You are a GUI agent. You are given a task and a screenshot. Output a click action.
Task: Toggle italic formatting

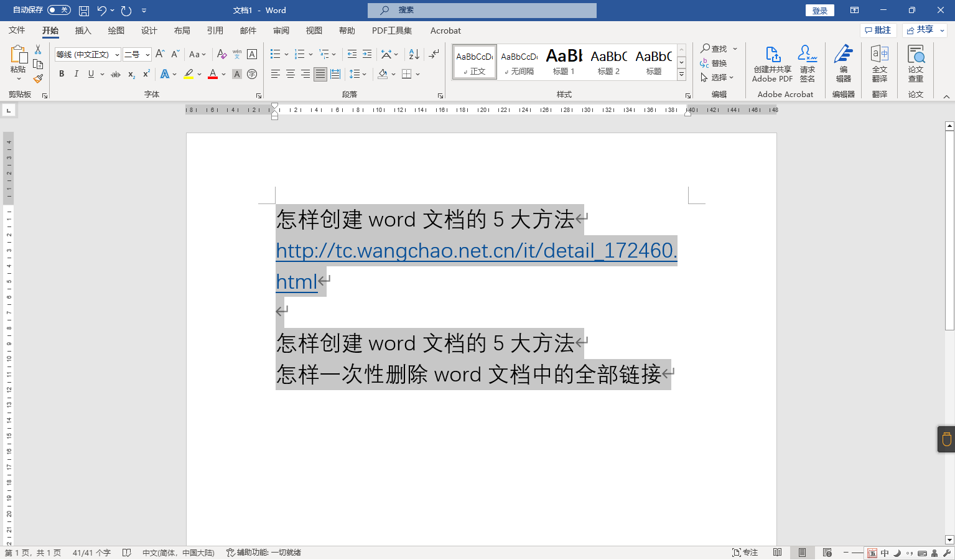click(77, 74)
